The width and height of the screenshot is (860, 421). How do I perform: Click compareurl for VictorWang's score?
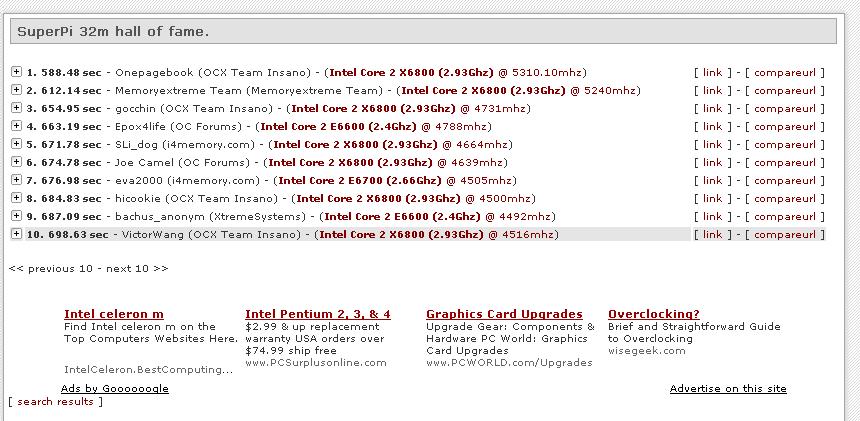pos(785,235)
